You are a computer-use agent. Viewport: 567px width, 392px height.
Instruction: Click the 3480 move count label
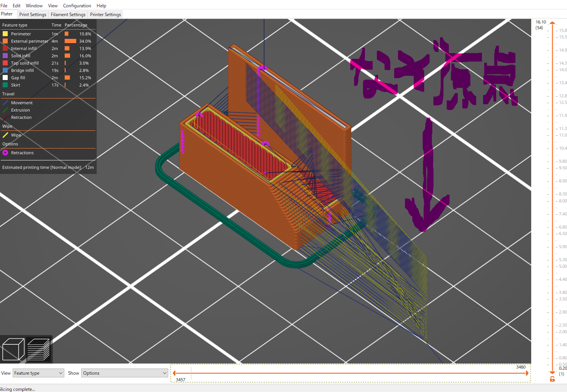tap(521, 367)
